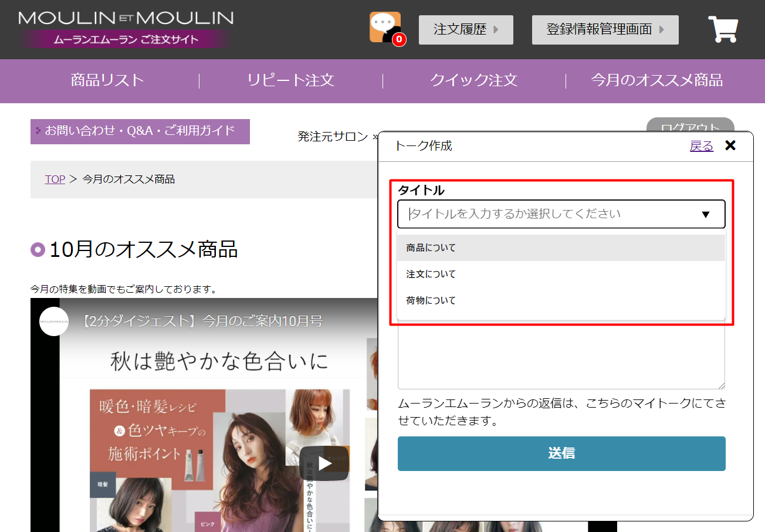The width and height of the screenshot is (765, 532).
Task: Click the Moulin et Moulin site logo
Action: coord(126,28)
